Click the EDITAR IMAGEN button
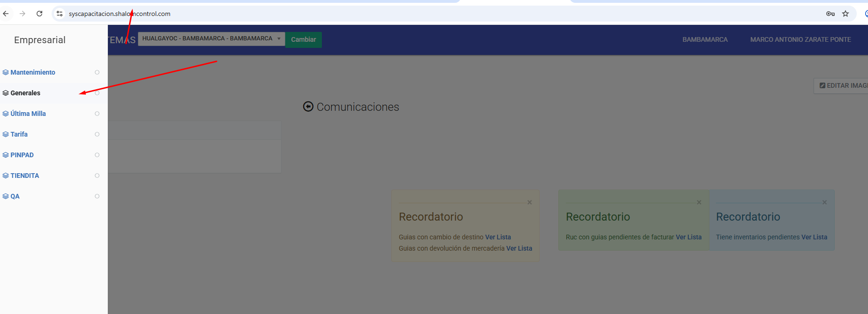The image size is (868, 314). pyautogui.click(x=843, y=85)
